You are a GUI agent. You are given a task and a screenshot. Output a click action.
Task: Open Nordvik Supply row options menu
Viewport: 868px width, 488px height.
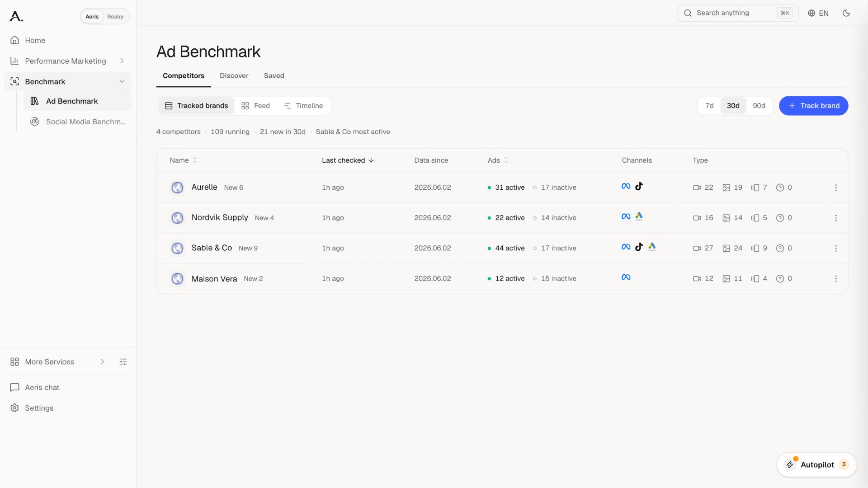[836, 218]
